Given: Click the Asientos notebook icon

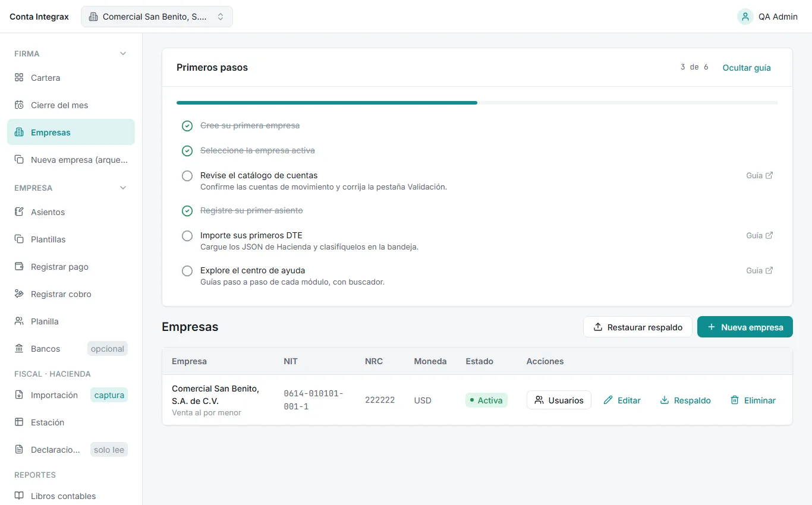Looking at the screenshot, I should pyautogui.click(x=19, y=212).
